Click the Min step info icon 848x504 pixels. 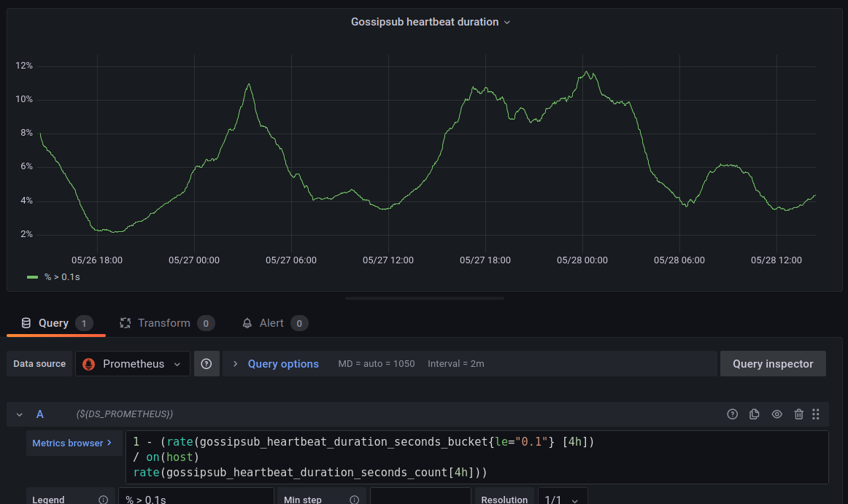[x=354, y=500]
